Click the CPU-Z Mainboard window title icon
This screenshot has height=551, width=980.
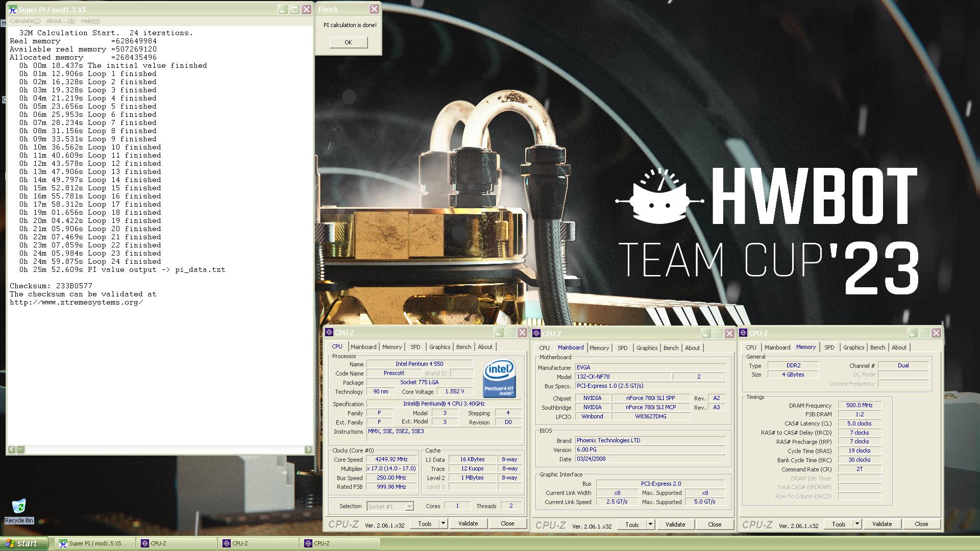(x=536, y=334)
